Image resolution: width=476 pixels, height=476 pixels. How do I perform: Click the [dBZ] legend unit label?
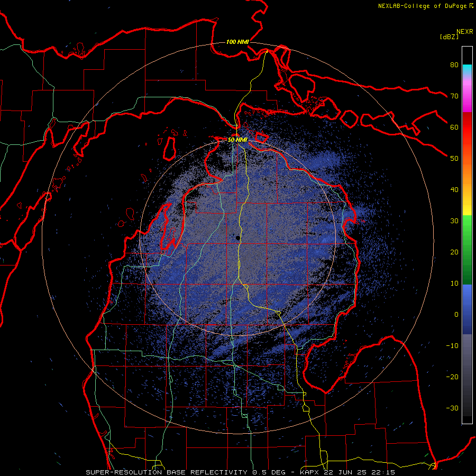(x=449, y=36)
